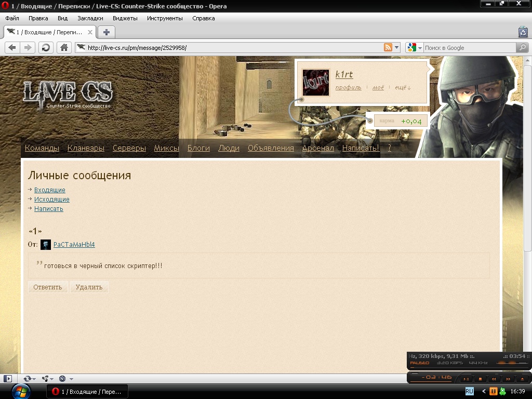The width and height of the screenshot is (532, 399).
Task: Click the RU language indicator in tray
Action: [469, 391]
